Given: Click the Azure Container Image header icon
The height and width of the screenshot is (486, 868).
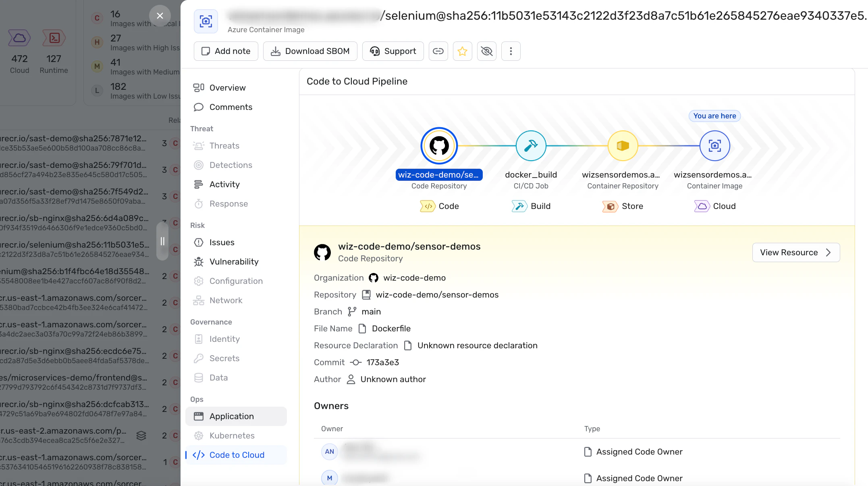Looking at the screenshot, I should 206,21.
